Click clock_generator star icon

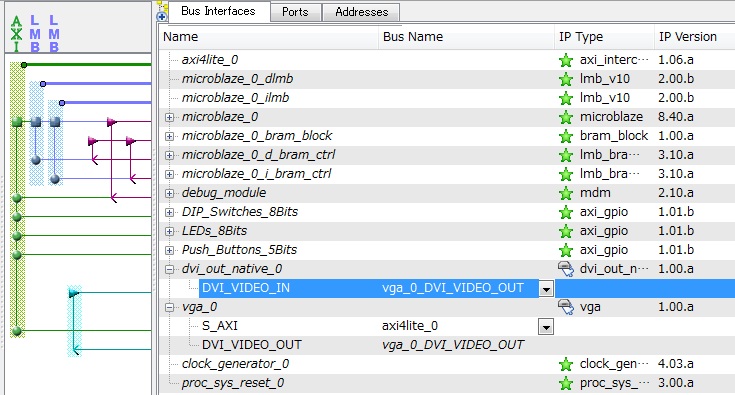(566, 364)
